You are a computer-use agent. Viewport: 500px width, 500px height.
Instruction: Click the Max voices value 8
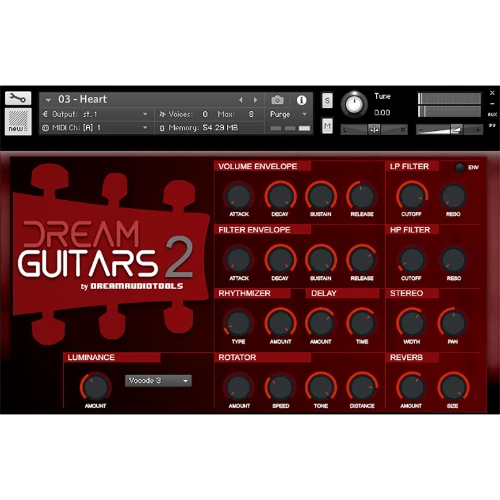tap(251, 114)
